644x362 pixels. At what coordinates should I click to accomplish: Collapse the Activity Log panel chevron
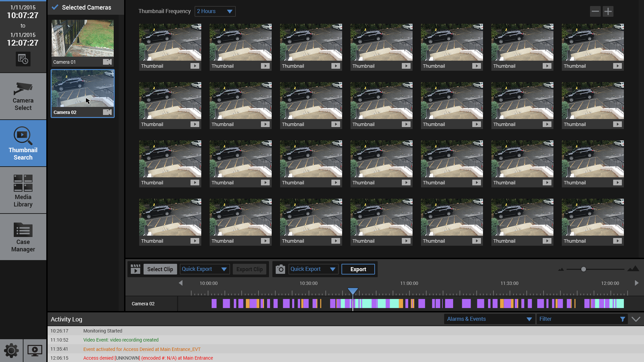(636, 319)
